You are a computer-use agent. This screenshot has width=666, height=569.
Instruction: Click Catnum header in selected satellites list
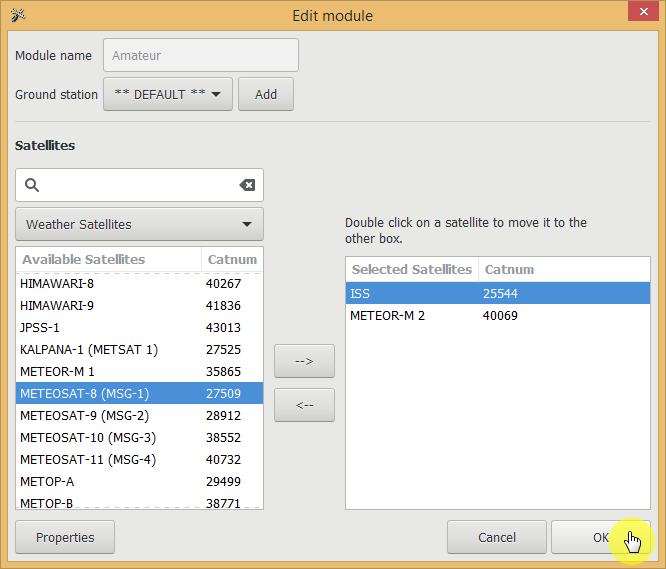(x=510, y=269)
